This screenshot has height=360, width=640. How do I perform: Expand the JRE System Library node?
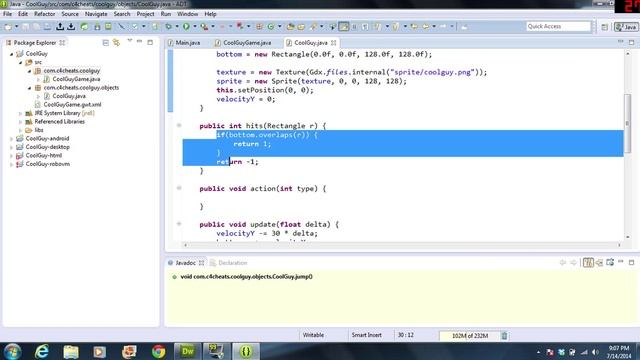pos(21,113)
